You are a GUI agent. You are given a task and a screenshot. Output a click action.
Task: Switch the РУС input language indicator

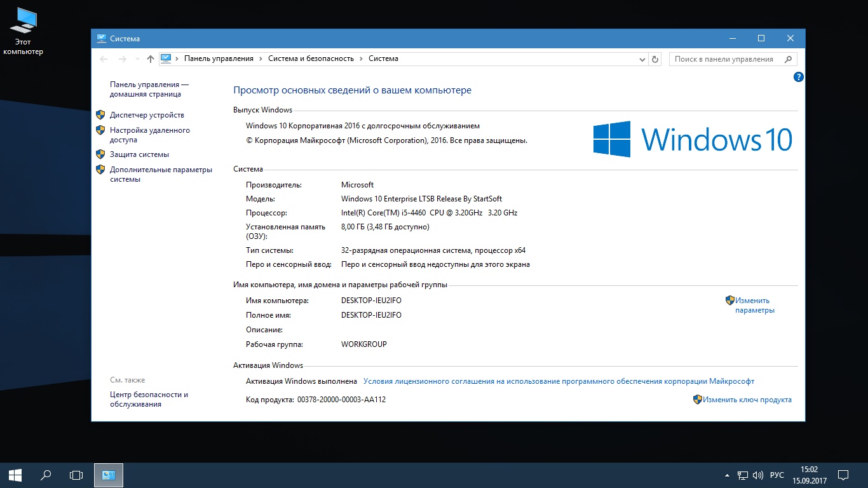tap(776, 475)
